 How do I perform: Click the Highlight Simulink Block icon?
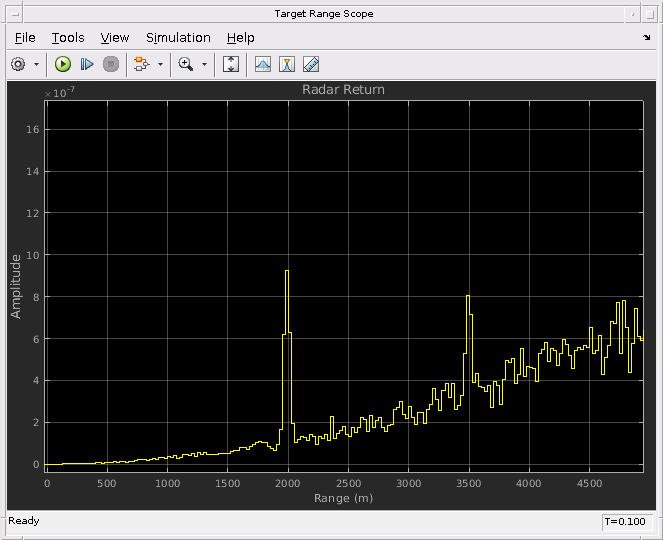tap(141, 64)
